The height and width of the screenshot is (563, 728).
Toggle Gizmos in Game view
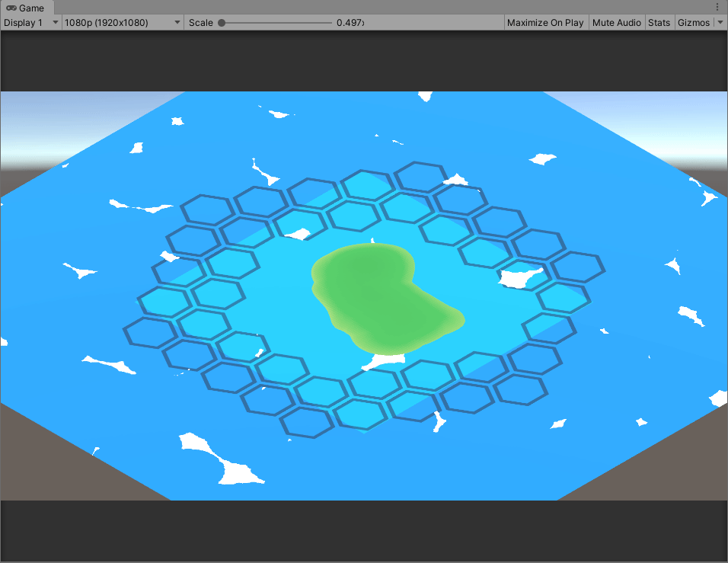694,23
